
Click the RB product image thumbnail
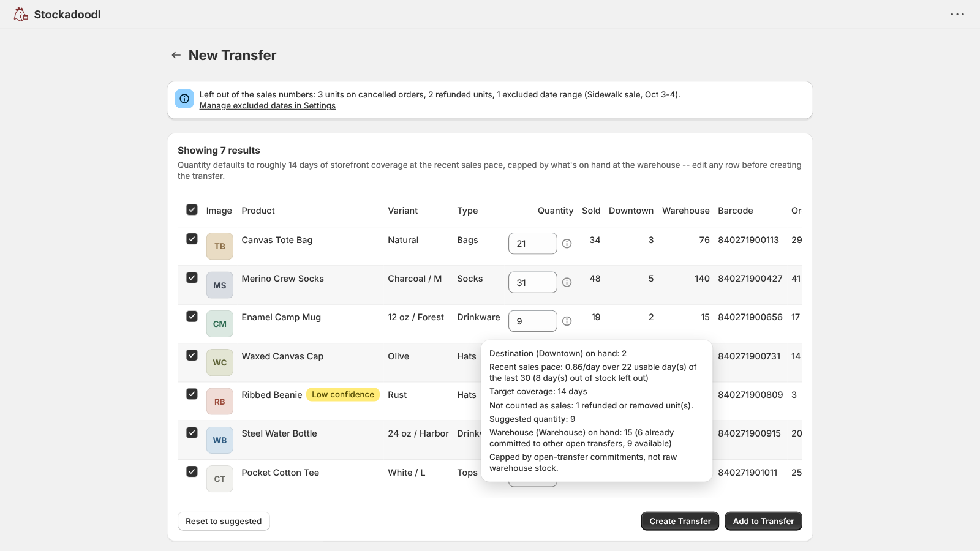pos(220,402)
